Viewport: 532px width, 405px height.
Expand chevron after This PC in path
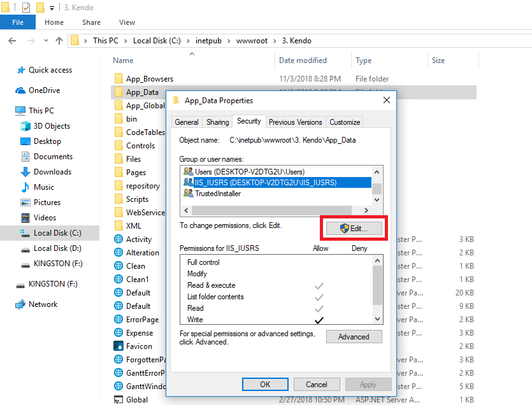(x=126, y=41)
